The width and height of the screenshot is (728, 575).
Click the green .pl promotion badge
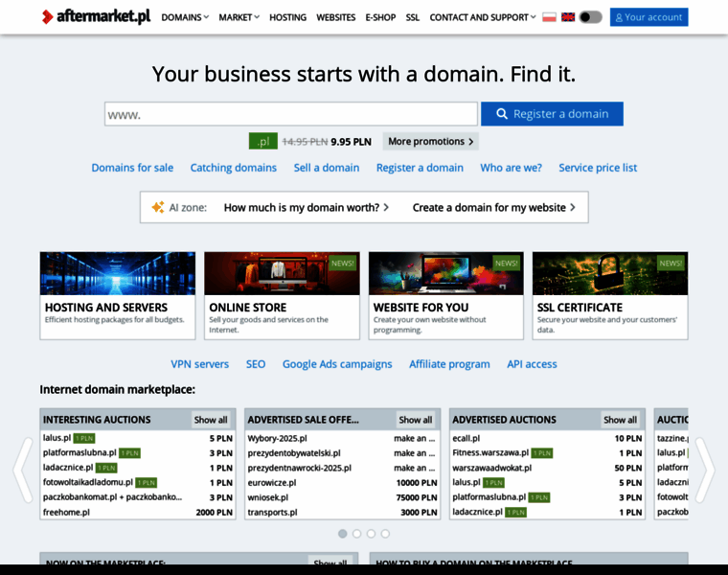pos(262,141)
